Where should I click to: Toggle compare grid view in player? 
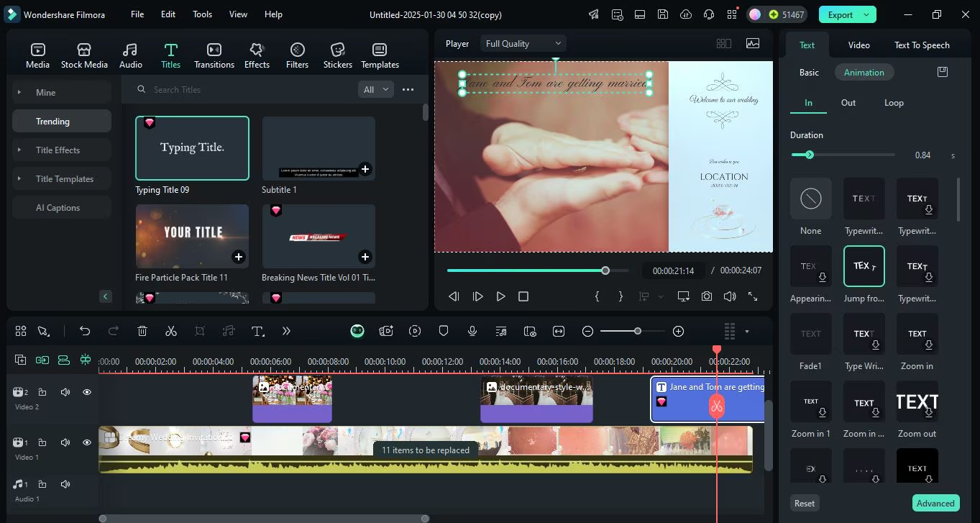tap(724, 44)
